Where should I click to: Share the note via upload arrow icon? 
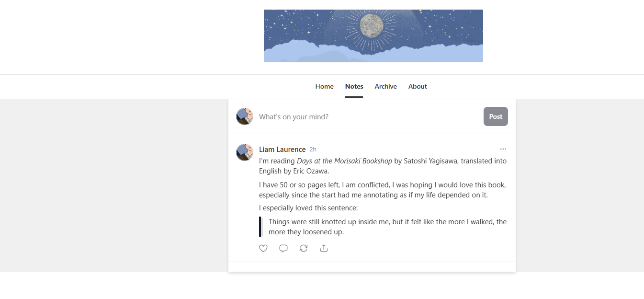tap(324, 248)
